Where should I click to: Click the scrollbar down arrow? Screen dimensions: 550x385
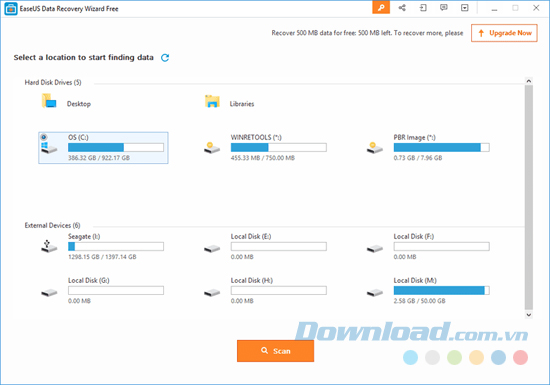(x=529, y=315)
